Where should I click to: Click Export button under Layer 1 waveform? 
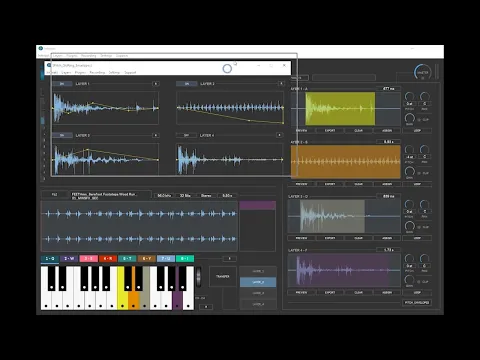(330, 131)
